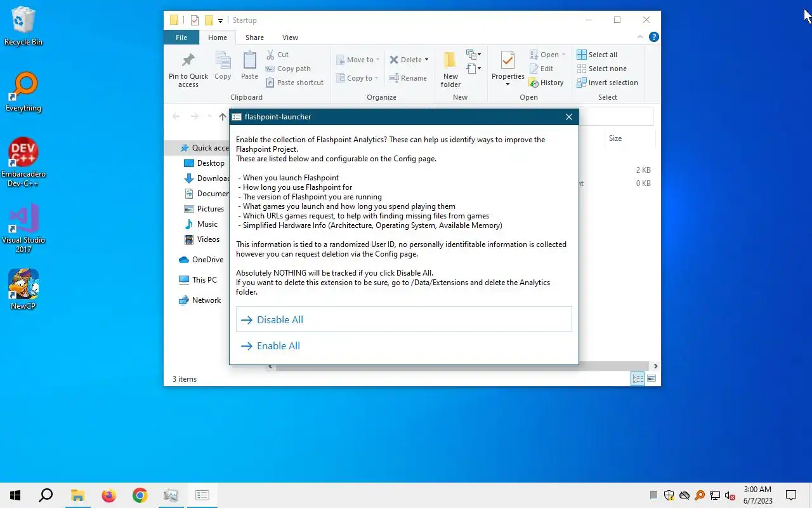Screen dimensions: 812x508
Task: Switch to the Share ribbon tab
Action: [x=254, y=37]
